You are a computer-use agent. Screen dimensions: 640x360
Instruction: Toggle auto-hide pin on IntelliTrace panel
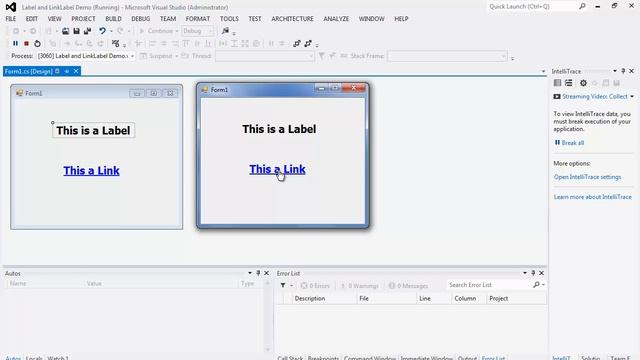pos(623,71)
